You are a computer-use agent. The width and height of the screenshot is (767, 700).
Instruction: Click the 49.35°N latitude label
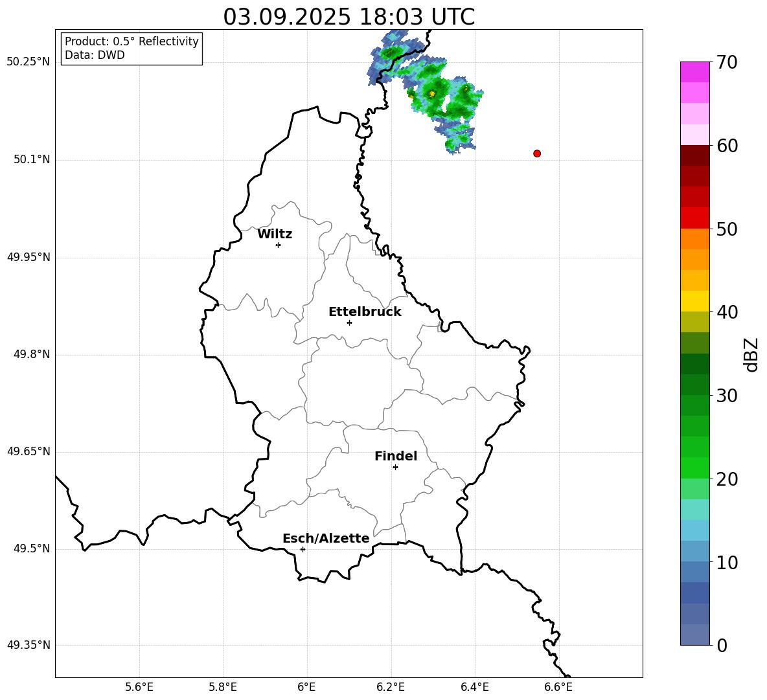coord(29,645)
